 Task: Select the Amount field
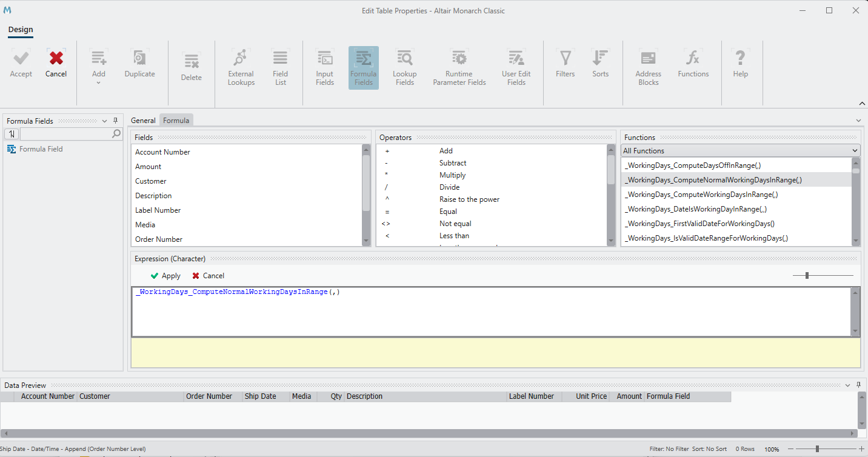(x=148, y=167)
